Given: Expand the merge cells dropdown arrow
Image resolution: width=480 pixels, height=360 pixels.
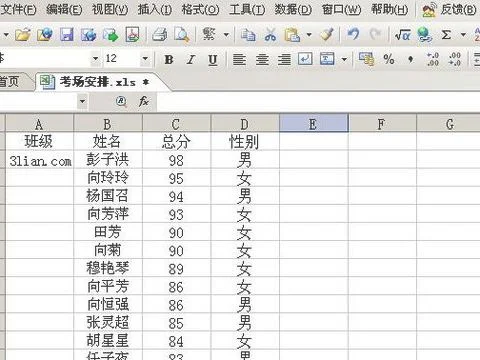Looking at the screenshot, I should [x=344, y=59].
